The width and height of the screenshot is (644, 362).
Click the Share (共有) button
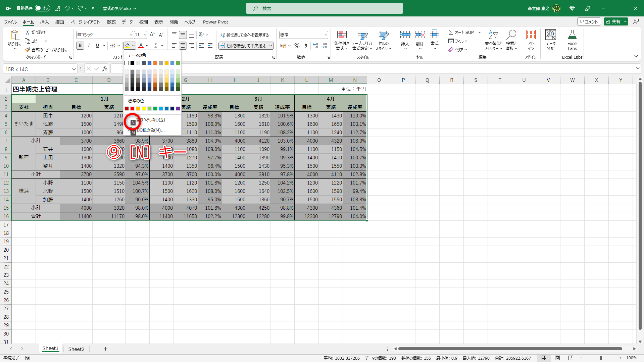[x=613, y=21]
